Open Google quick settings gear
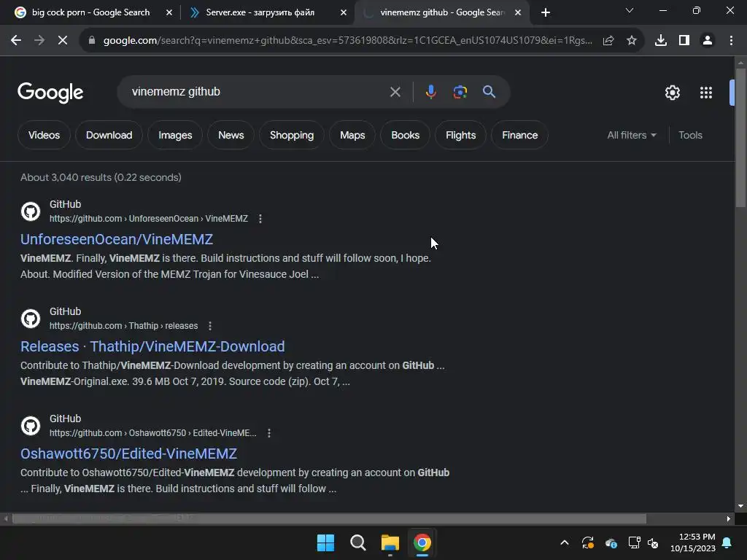Viewport: 747px width, 560px height. 672,93
